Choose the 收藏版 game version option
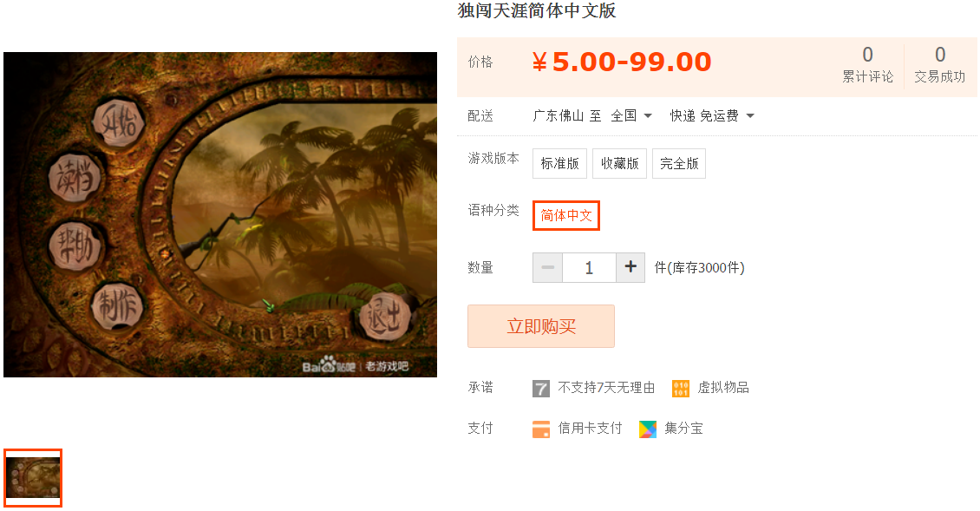 click(x=619, y=163)
